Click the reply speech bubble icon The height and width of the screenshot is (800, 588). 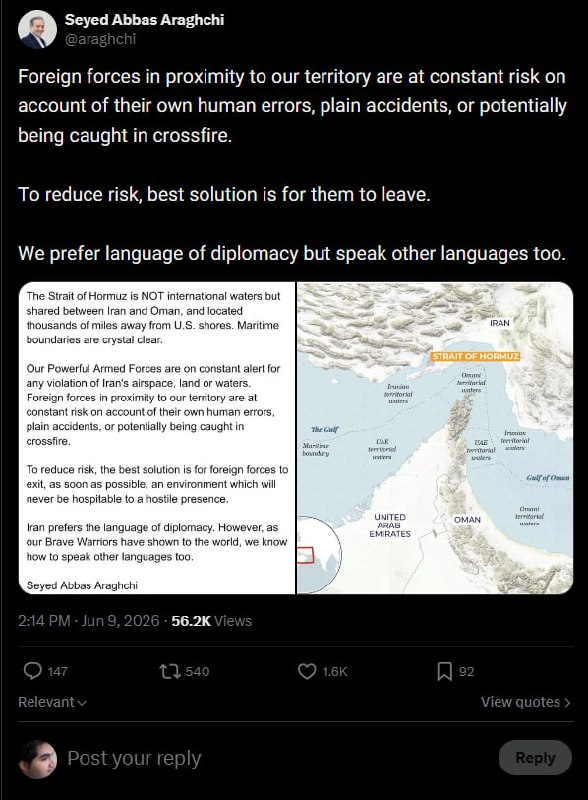coord(33,671)
